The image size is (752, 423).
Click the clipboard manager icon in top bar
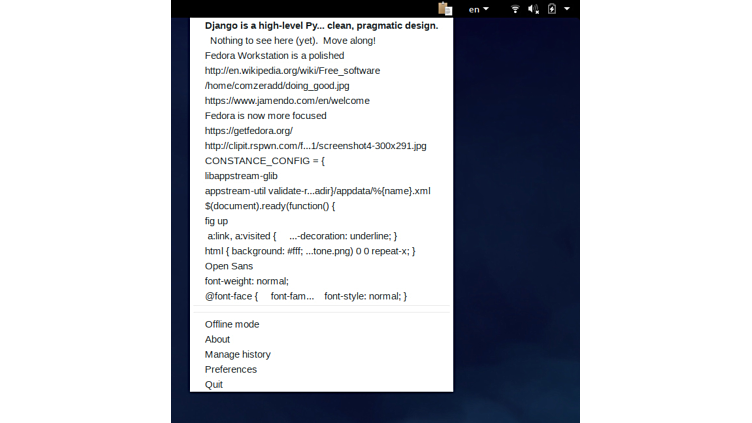(x=445, y=9)
